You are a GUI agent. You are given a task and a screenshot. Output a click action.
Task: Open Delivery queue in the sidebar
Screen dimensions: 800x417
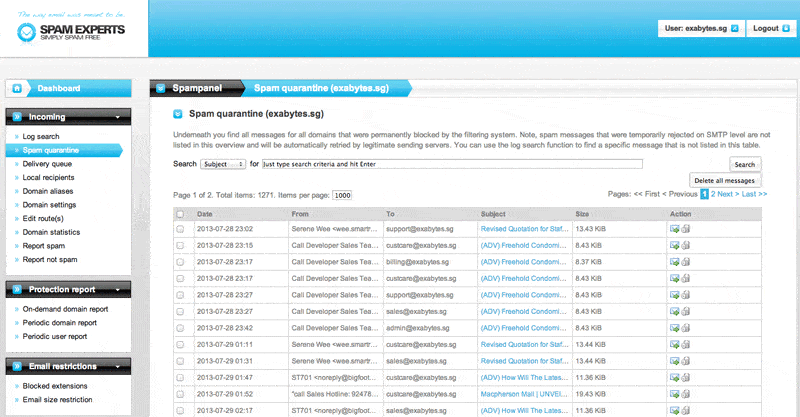[47, 164]
